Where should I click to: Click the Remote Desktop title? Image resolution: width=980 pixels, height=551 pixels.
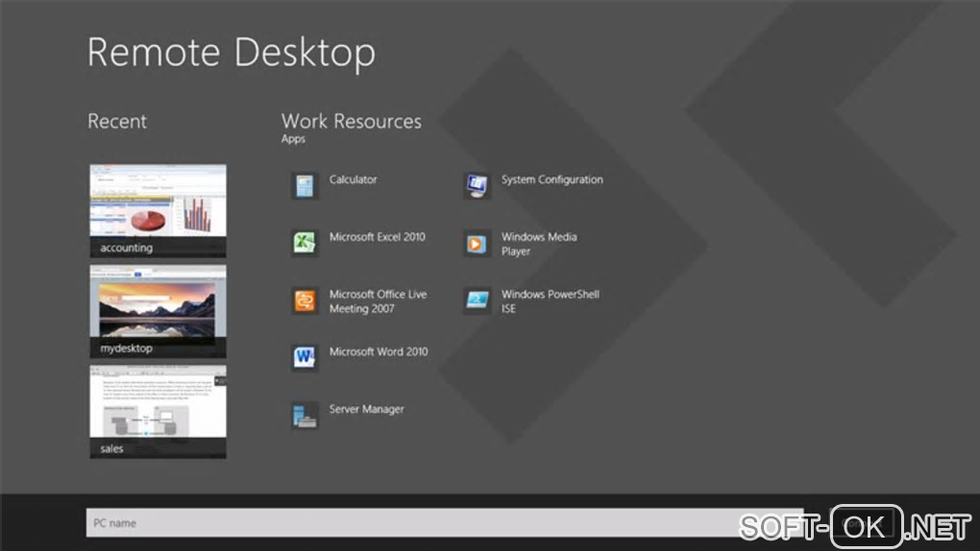click(232, 52)
